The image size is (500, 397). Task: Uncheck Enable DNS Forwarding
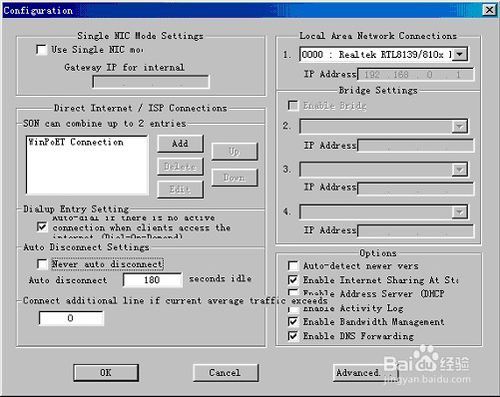293,336
